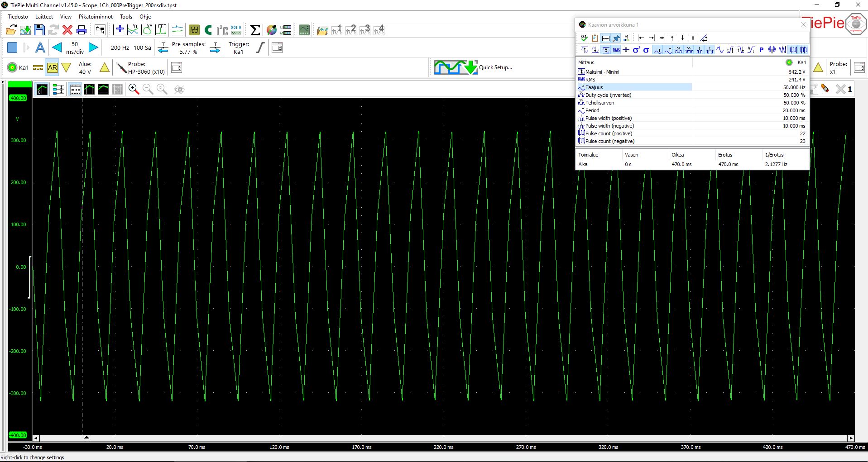Click the magnifier zoom-in icon
The image size is (868, 462).
click(x=134, y=89)
